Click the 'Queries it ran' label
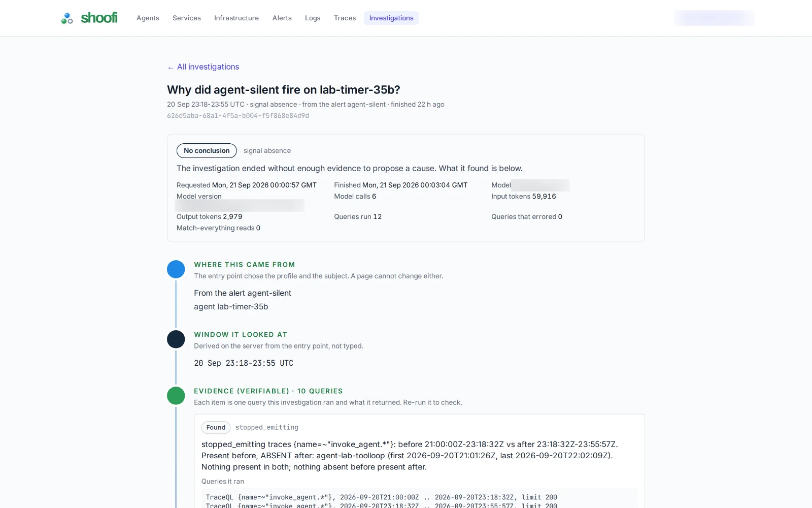The height and width of the screenshot is (508, 812). tap(223, 481)
